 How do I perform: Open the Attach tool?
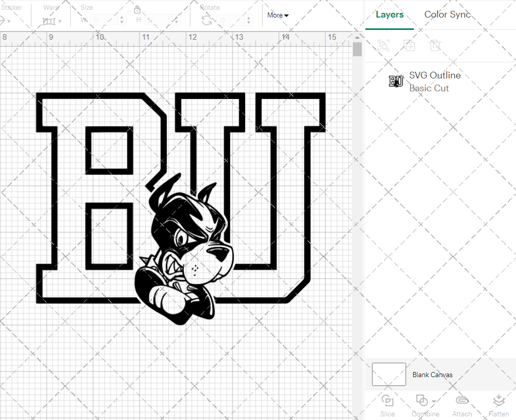pos(462,405)
